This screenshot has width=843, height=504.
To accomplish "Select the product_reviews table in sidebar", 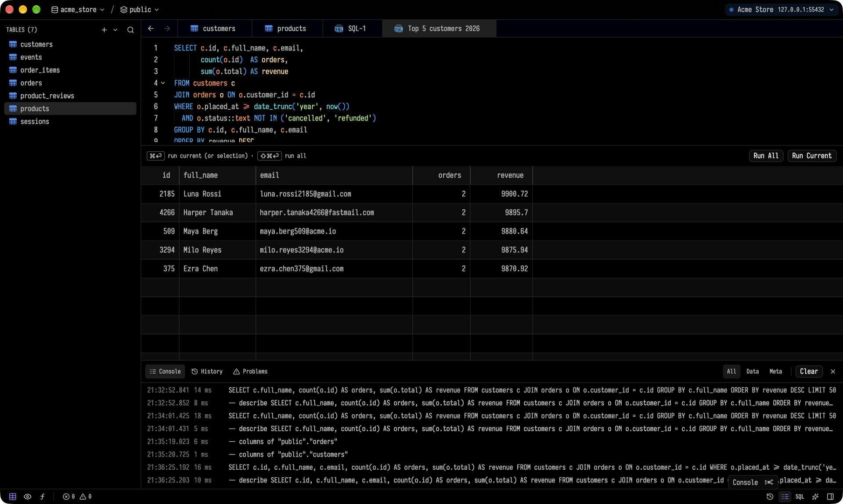I will click(x=70, y=96).
